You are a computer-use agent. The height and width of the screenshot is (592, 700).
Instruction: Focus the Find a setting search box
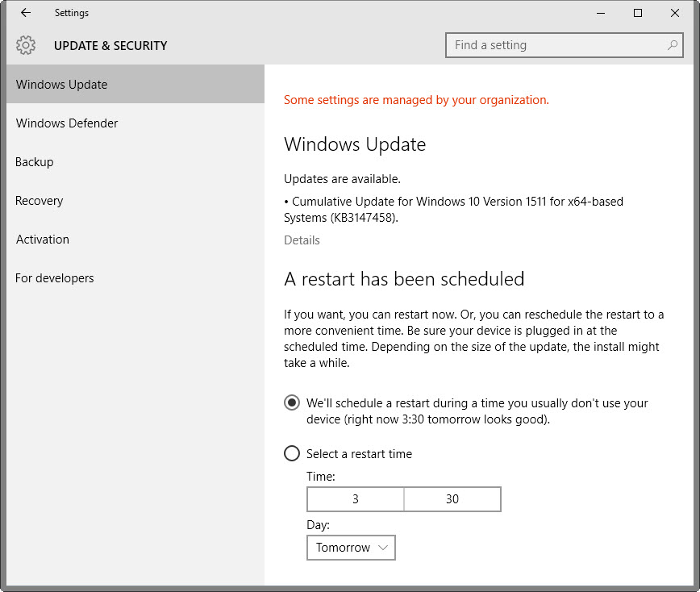(565, 45)
